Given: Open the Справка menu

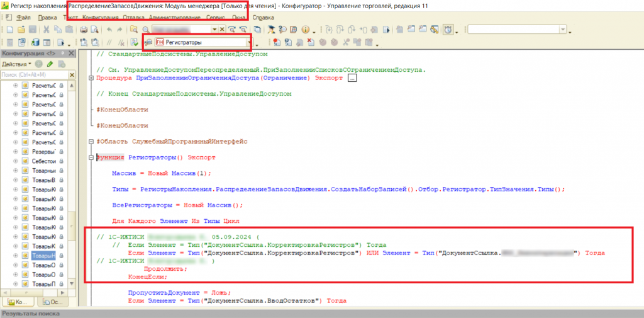Looking at the screenshot, I should click(x=264, y=18).
